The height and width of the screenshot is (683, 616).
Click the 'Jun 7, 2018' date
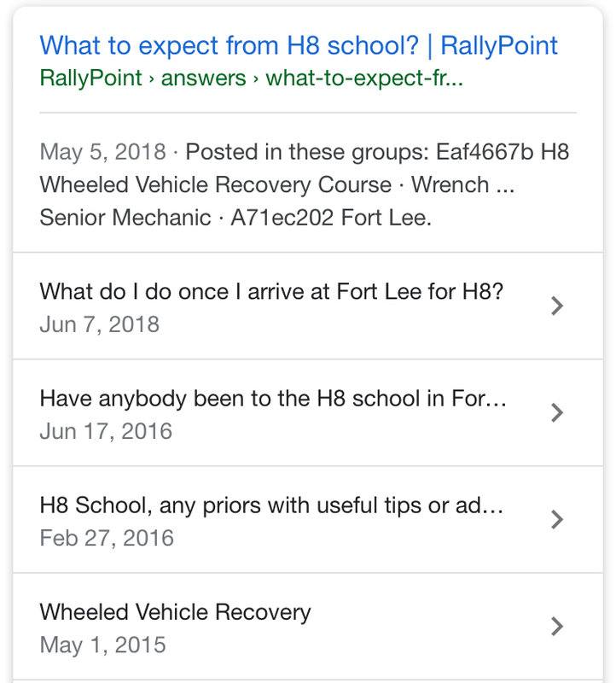coord(99,325)
